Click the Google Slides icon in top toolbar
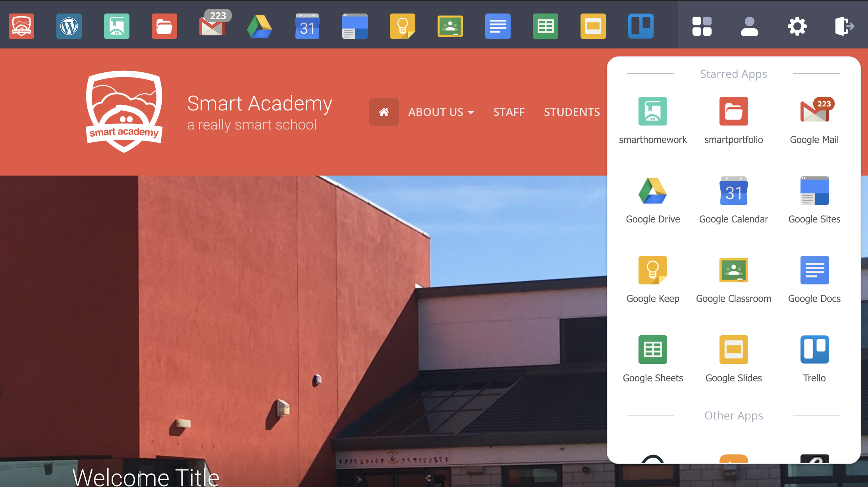This screenshot has height=487, width=868. pyautogui.click(x=593, y=26)
